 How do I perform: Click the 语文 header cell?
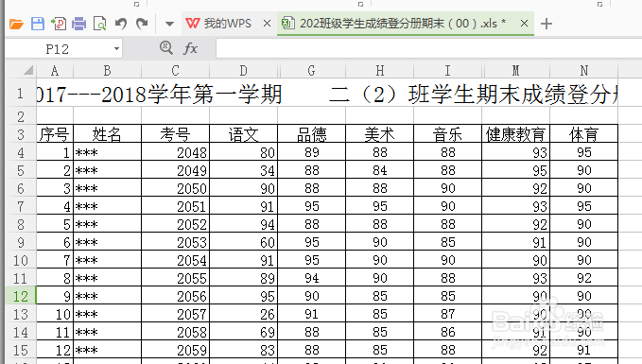tap(244, 134)
